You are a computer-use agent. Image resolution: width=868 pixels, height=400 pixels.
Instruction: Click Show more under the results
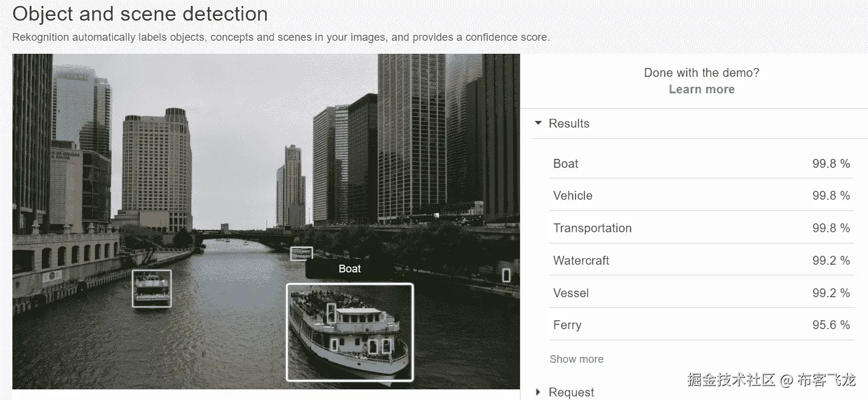pyautogui.click(x=576, y=359)
